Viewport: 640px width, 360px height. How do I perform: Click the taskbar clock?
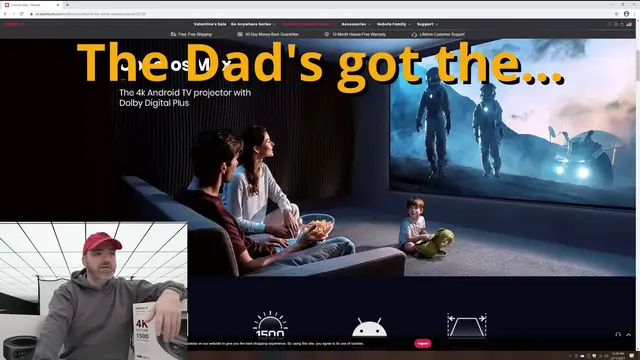(x=618, y=356)
